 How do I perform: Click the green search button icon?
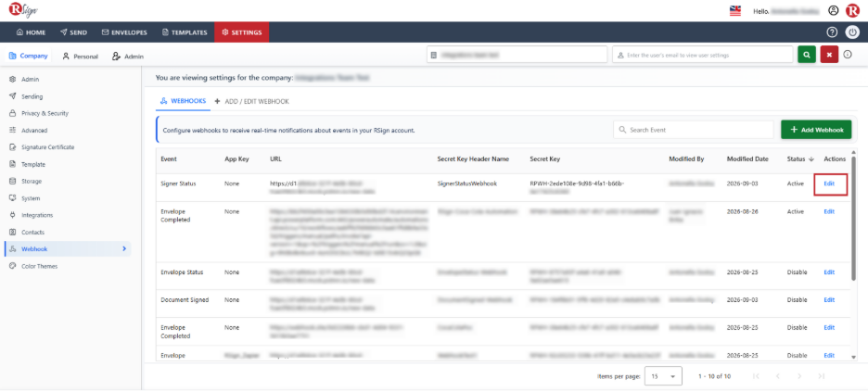[x=807, y=55]
